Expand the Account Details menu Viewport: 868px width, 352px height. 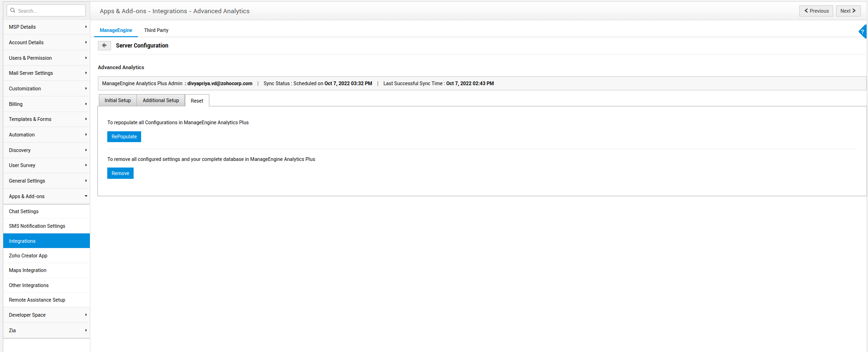[47, 42]
